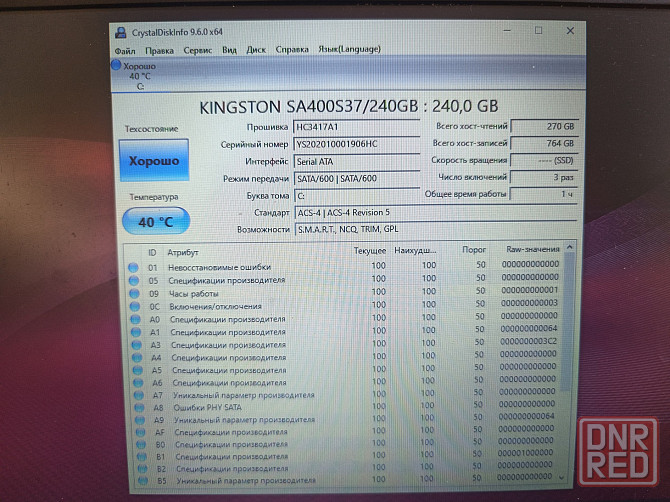Open the Файл menu
Screen dimensions: 670x502
(125, 51)
